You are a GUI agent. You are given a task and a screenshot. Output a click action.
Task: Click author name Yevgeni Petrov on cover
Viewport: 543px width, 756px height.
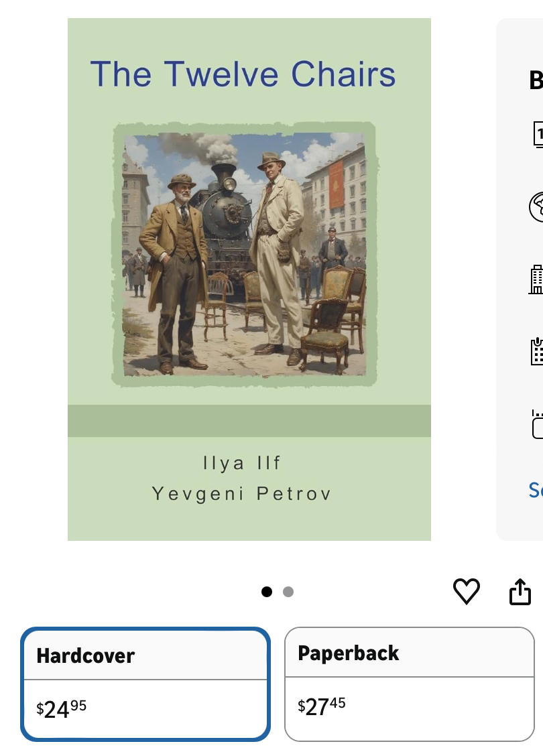tap(241, 494)
